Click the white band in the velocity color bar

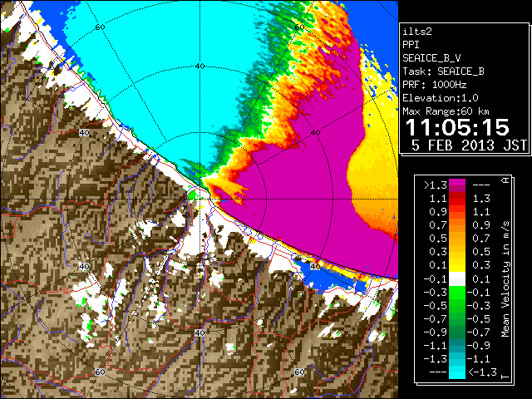(x=457, y=279)
